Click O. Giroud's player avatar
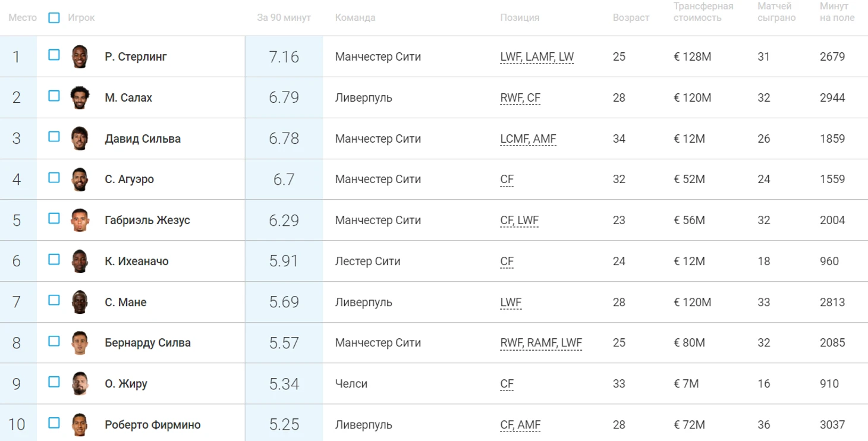 tap(79, 383)
